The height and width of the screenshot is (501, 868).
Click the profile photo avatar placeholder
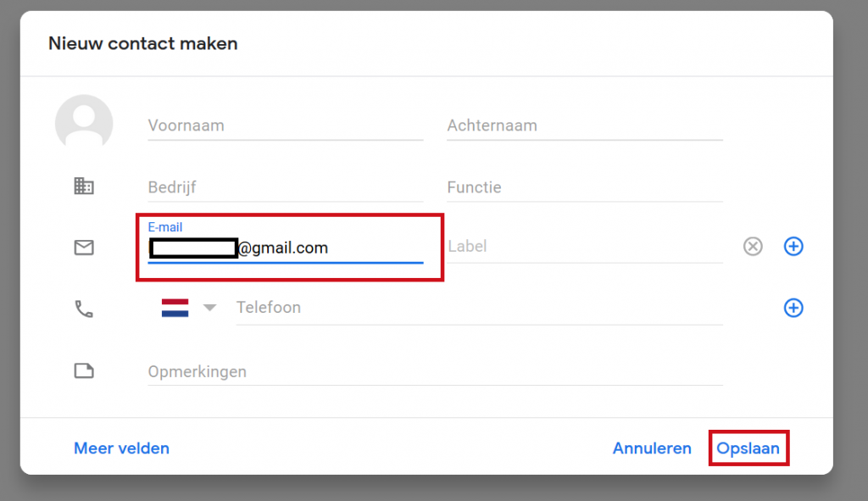84,124
